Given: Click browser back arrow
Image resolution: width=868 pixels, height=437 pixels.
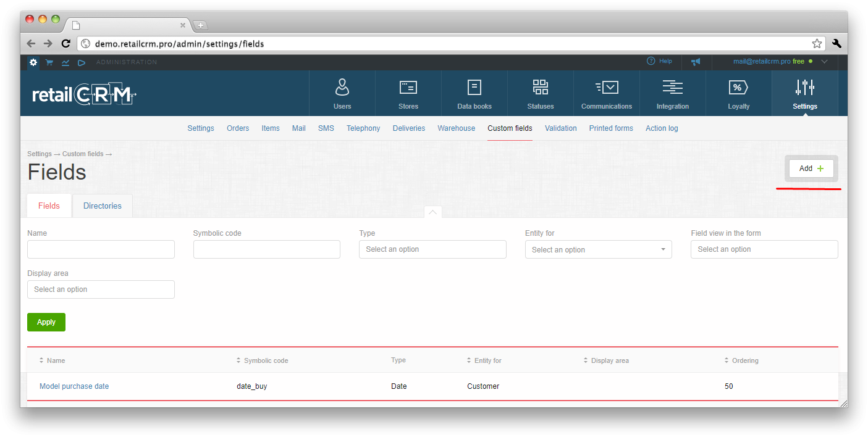Looking at the screenshot, I should coord(31,44).
